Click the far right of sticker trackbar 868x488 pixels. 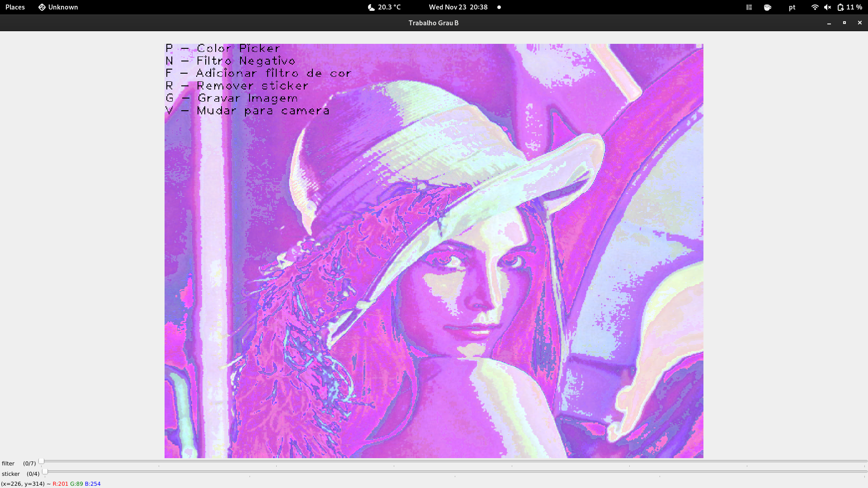coord(863,472)
